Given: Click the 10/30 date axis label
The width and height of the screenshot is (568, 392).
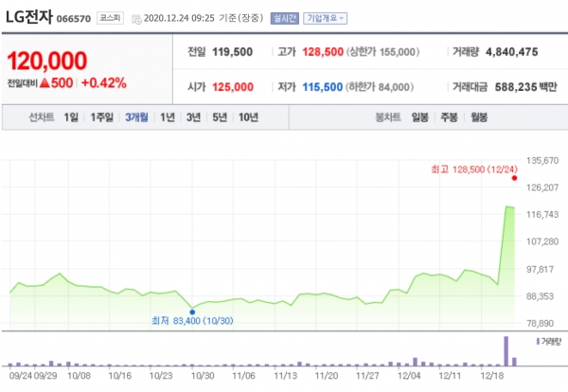Looking at the screenshot, I should 203,376.
